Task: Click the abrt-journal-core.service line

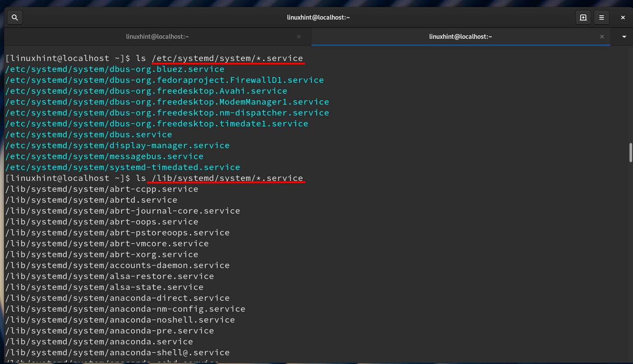Action: pyautogui.click(x=123, y=211)
